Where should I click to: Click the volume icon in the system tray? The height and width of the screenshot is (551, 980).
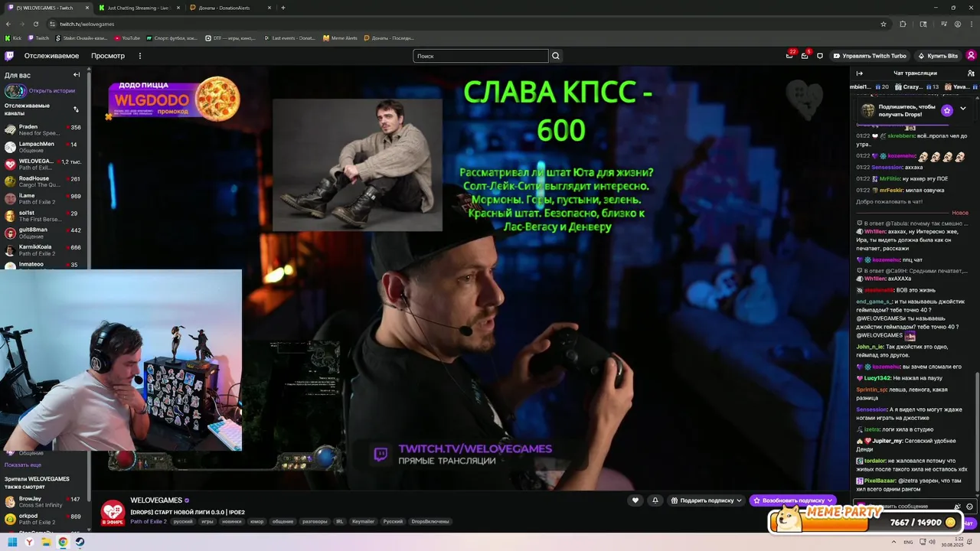coord(932,542)
